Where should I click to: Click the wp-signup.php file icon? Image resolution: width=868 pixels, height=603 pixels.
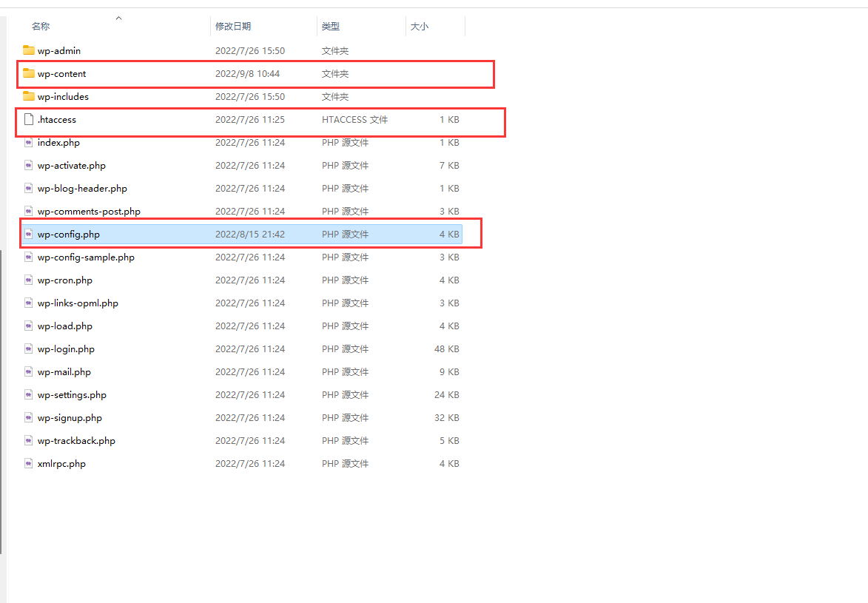click(x=29, y=418)
